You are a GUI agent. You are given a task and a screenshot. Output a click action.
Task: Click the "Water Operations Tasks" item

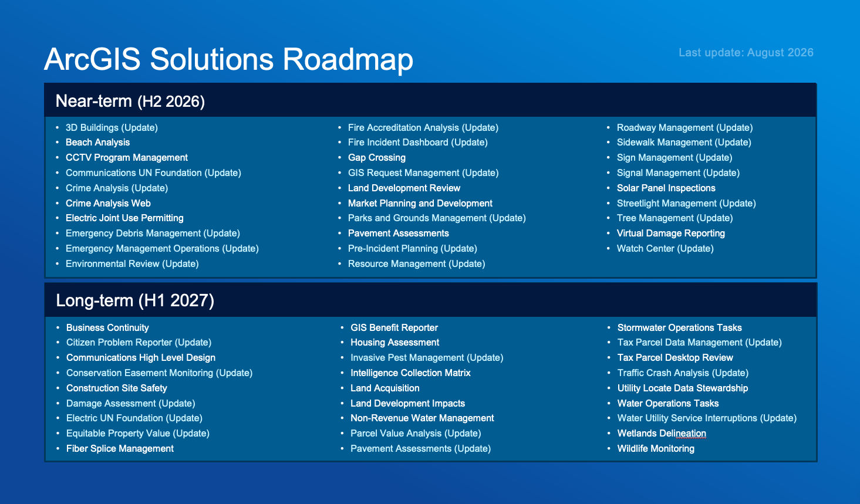tap(668, 404)
